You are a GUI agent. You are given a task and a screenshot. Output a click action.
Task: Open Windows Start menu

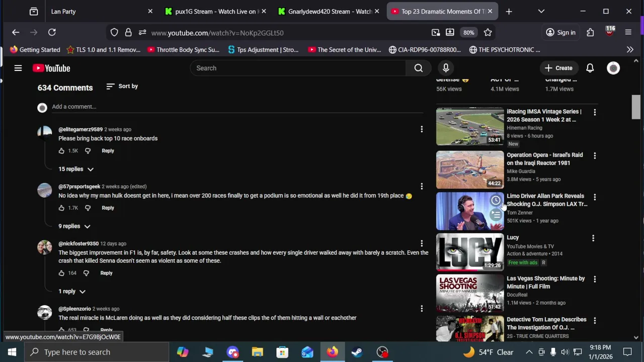pyautogui.click(x=12, y=352)
